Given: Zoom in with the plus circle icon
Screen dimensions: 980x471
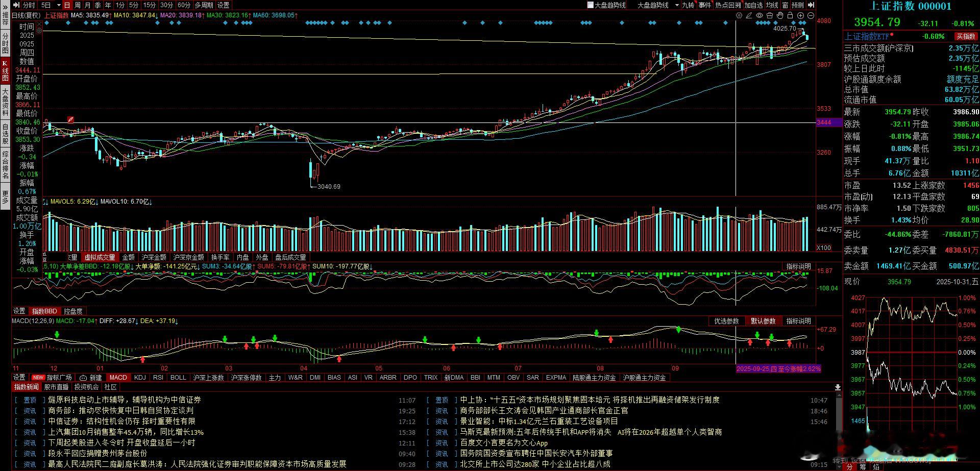Looking at the screenshot, I should [800, 16].
